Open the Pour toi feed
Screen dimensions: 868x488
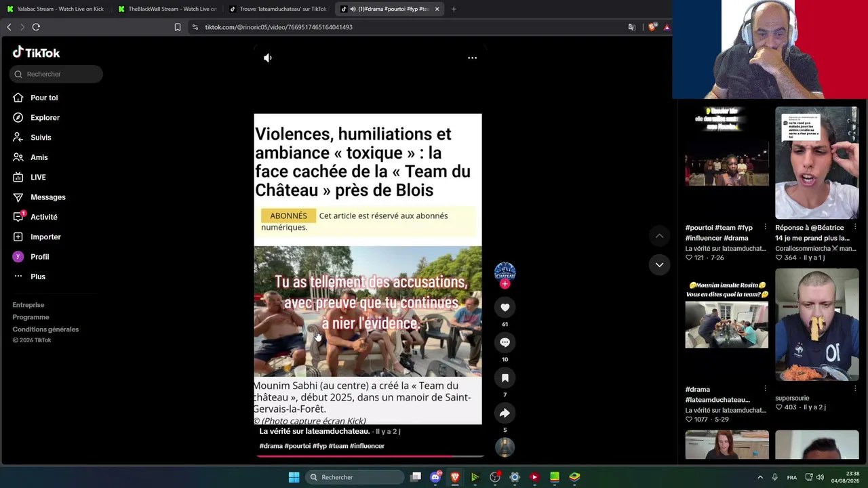[44, 98]
